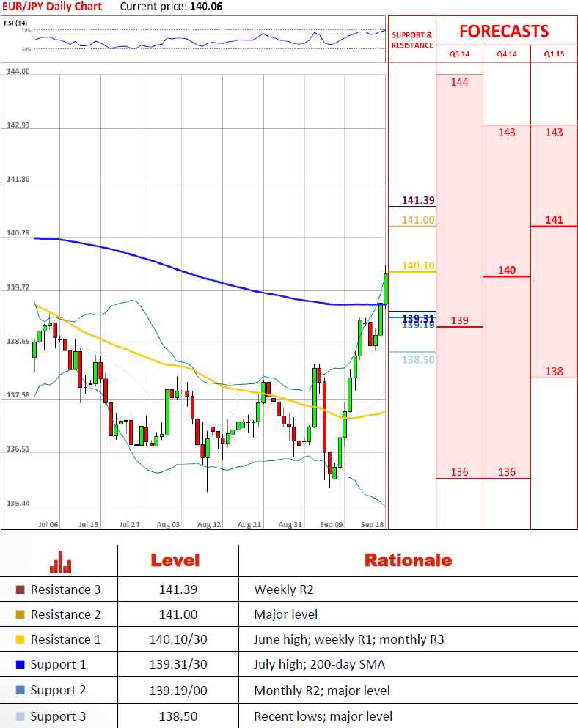Screen dimensions: 578x728
Task: Select the 'Resistance 2' row label
Action: (x=65, y=614)
